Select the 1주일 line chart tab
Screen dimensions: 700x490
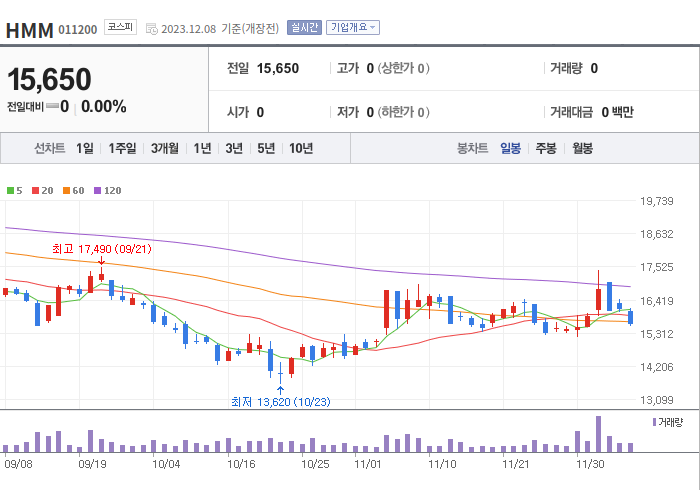pyautogui.click(x=122, y=148)
